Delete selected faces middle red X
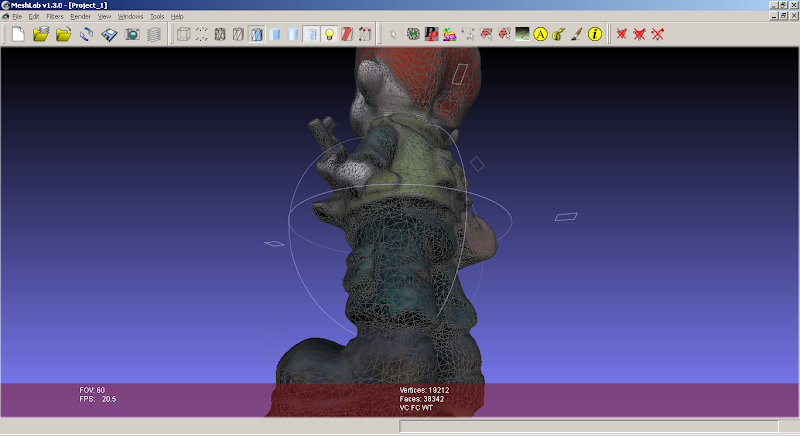Image resolution: width=800 pixels, height=436 pixels. coord(639,34)
